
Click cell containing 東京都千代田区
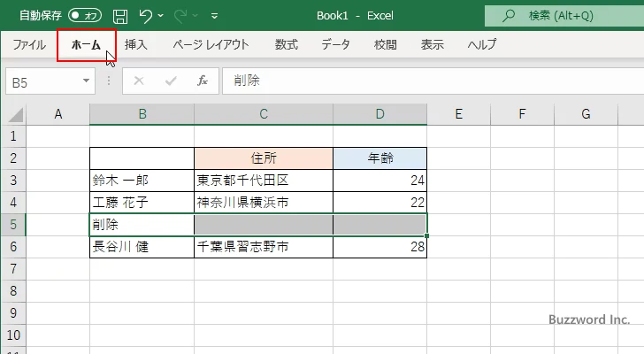coord(264,181)
